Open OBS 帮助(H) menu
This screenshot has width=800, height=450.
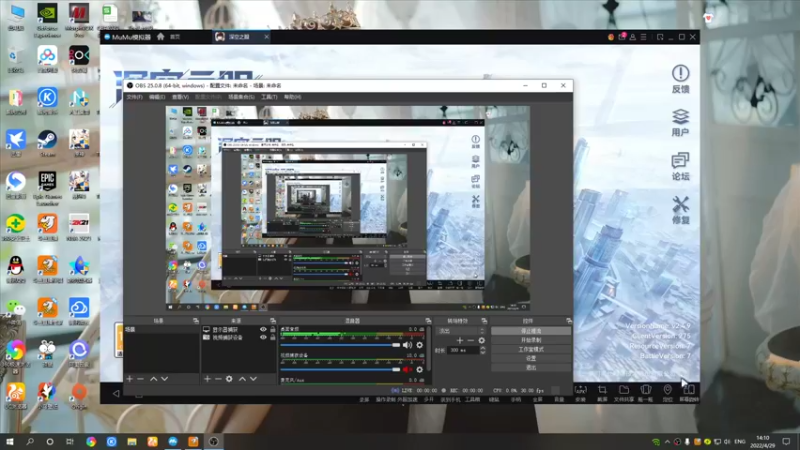point(292,97)
